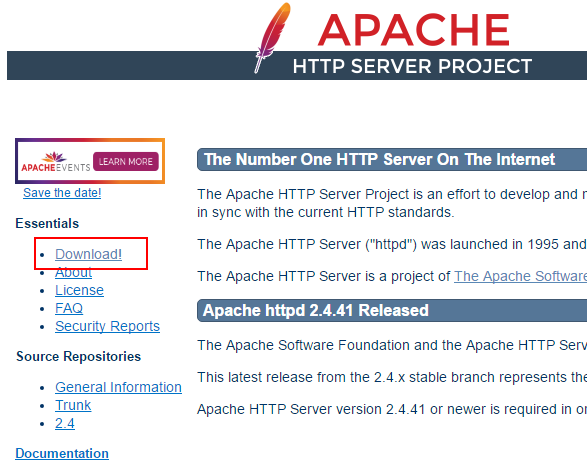Open the Save the date! link
This screenshot has width=587, height=462.
pos(62,193)
